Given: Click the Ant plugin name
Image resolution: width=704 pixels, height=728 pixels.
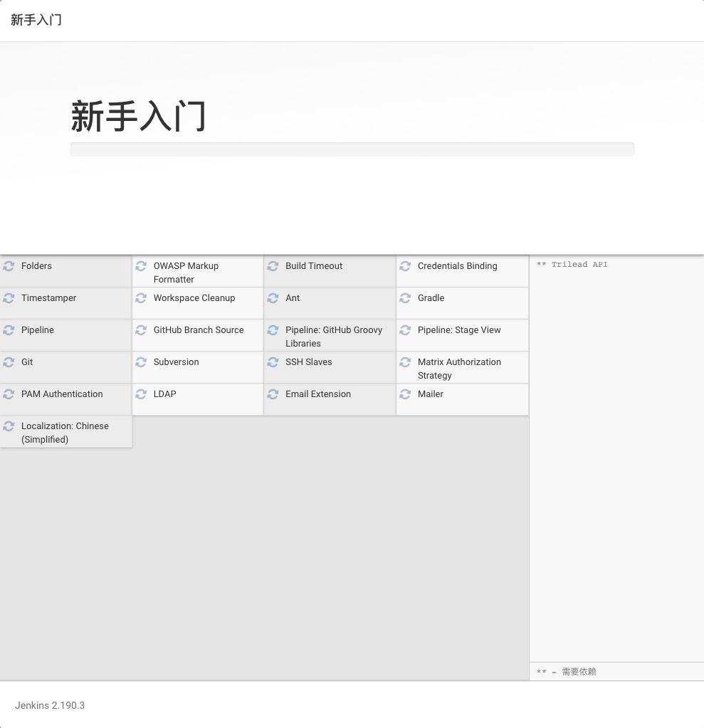Looking at the screenshot, I should pyautogui.click(x=293, y=298).
